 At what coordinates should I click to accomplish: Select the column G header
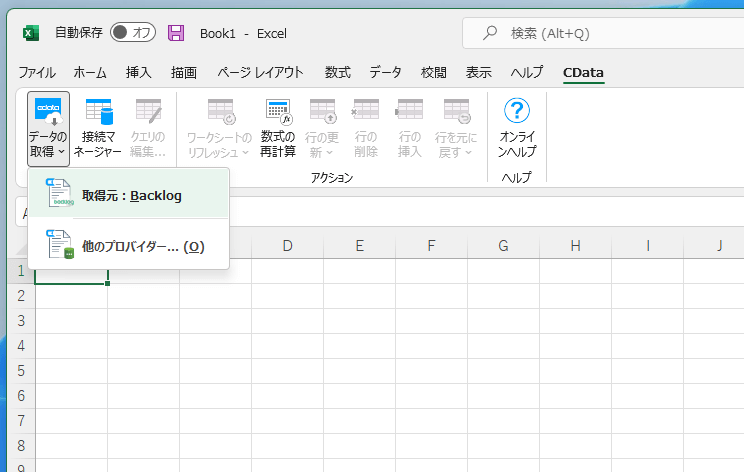pyautogui.click(x=503, y=245)
